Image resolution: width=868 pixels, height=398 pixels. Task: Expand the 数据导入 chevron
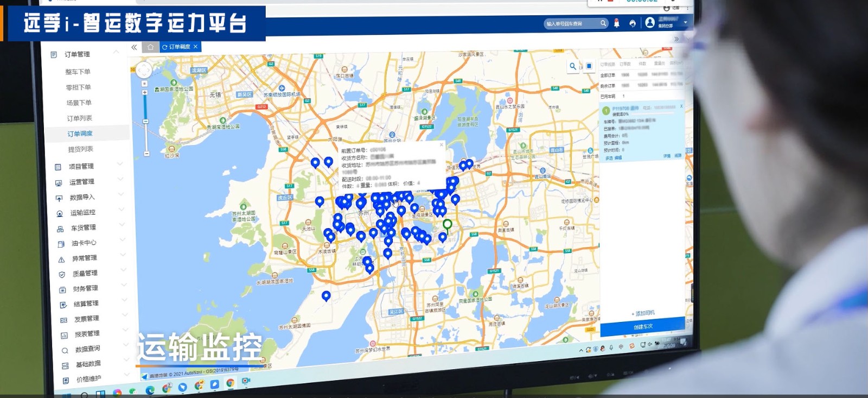[121, 194]
